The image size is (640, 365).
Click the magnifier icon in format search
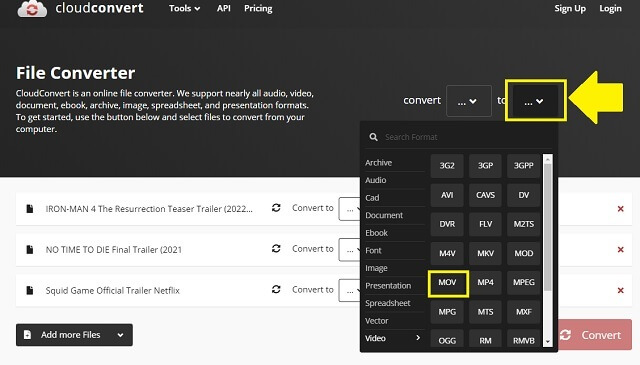point(373,137)
